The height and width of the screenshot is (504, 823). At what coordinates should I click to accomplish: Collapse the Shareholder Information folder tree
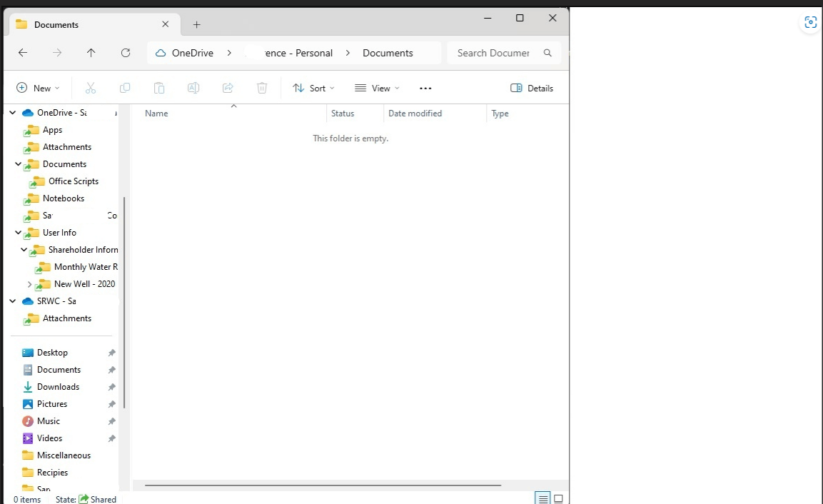pyautogui.click(x=24, y=249)
